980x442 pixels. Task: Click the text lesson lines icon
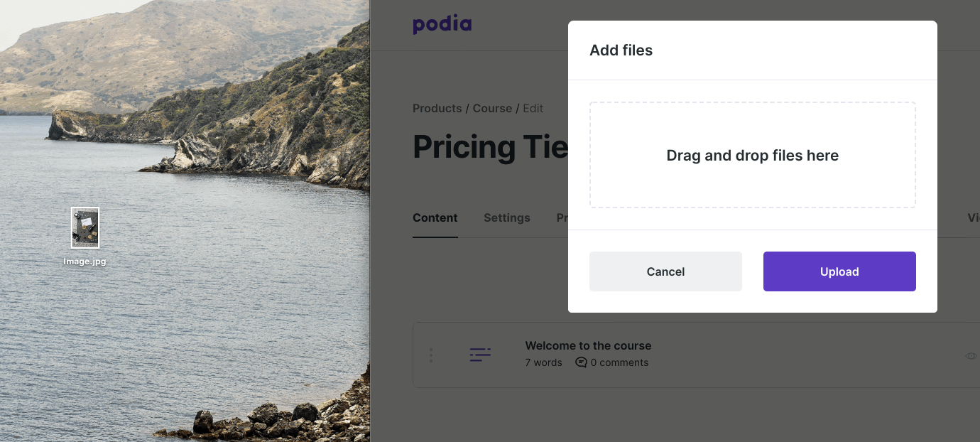click(480, 355)
